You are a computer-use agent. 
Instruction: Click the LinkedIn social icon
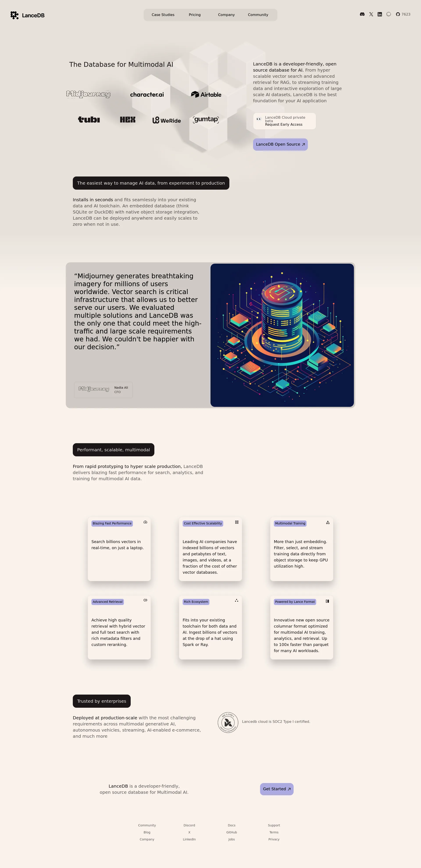[379, 14]
